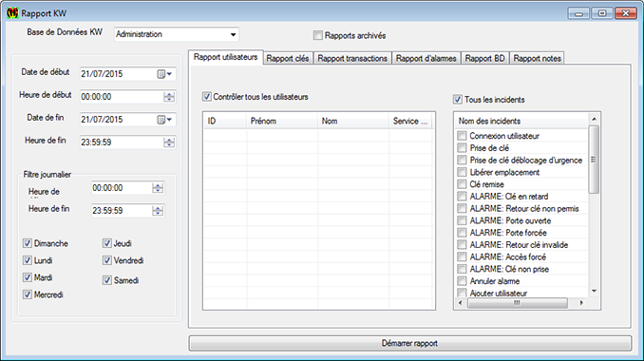
Task: Open the Base de Données KW dropdown
Action: 233,34
